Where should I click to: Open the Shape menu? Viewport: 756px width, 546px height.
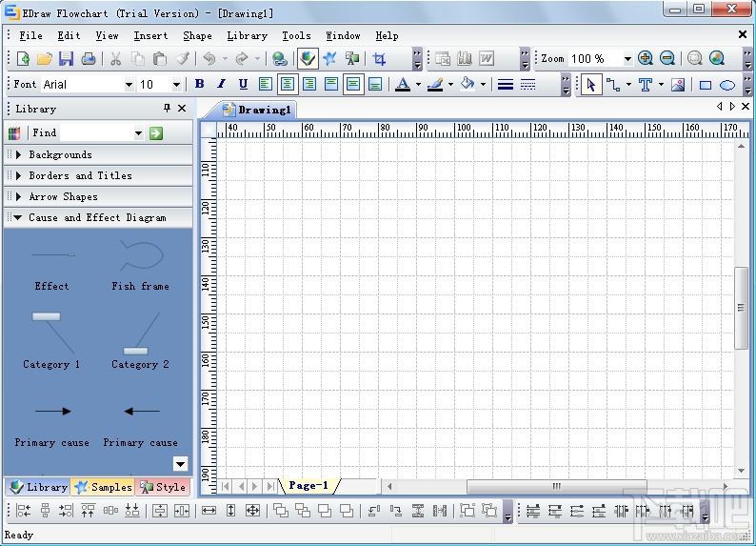pyautogui.click(x=197, y=35)
